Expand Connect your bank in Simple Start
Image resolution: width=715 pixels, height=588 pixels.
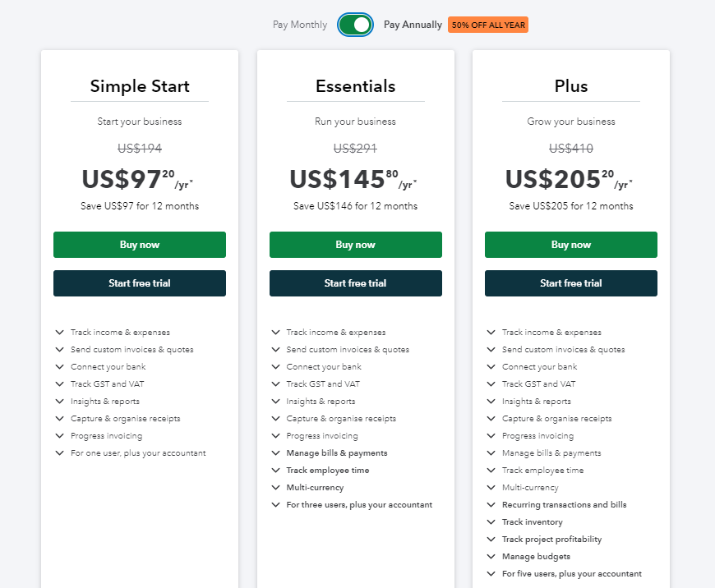point(60,367)
